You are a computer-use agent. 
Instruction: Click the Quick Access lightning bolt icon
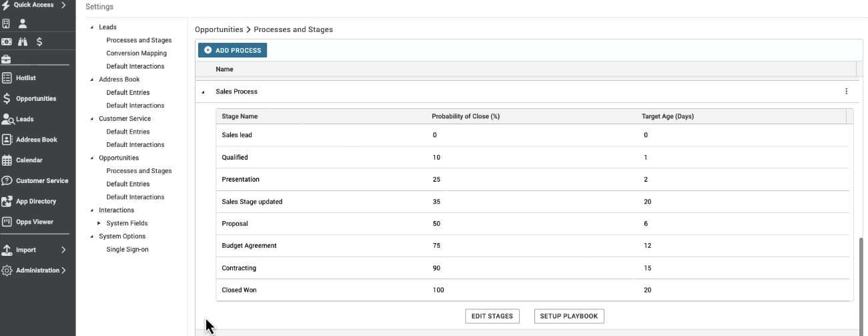[6, 5]
